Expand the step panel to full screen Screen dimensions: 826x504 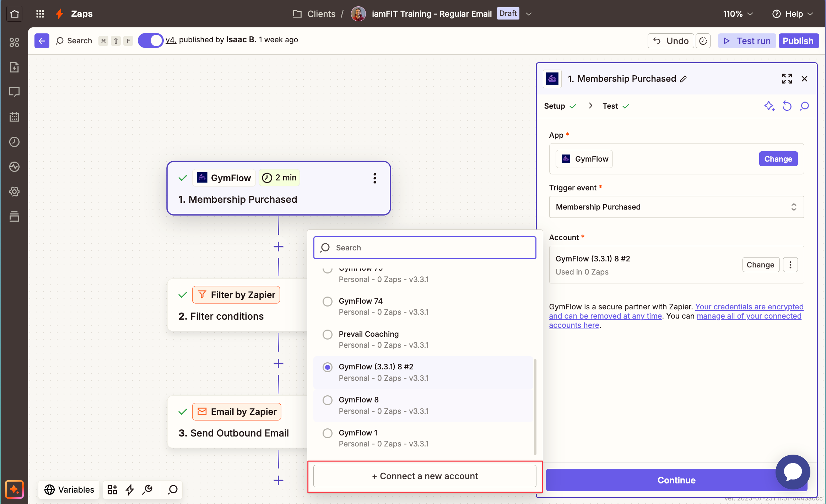pyautogui.click(x=787, y=78)
